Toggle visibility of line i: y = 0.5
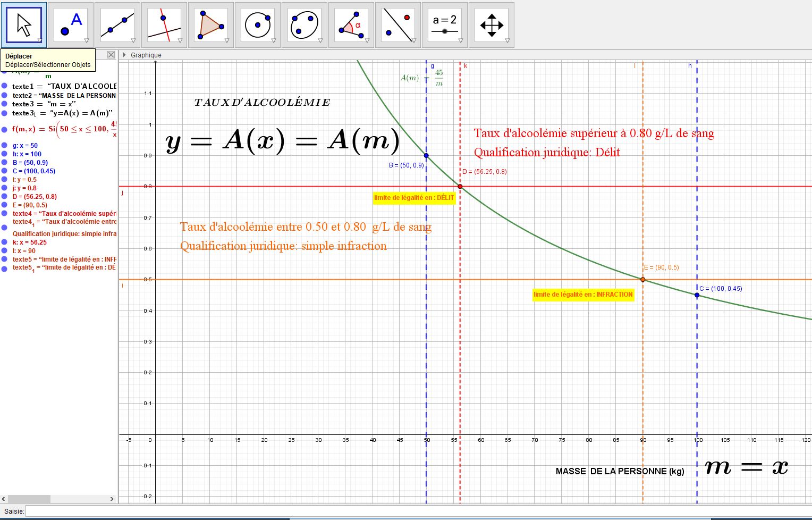 click(x=4, y=179)
